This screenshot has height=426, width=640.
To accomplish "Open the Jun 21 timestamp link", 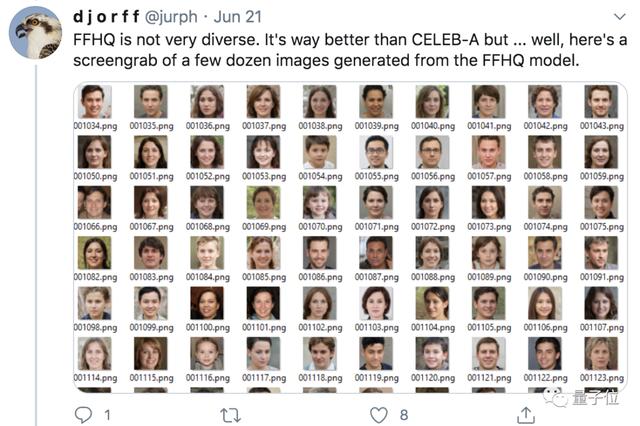I will pyautogui.click(x=238, y=17).
